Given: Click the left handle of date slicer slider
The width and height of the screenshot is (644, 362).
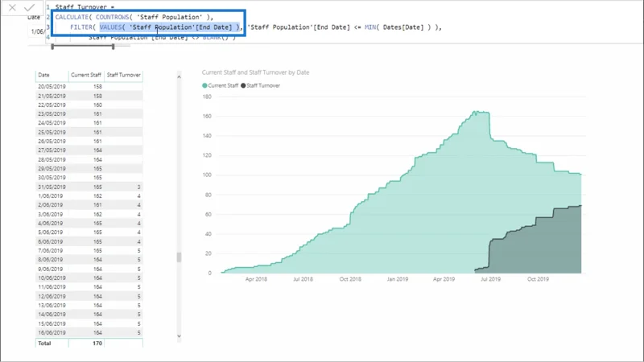Looking at the screenshot, I should [52, 47].
